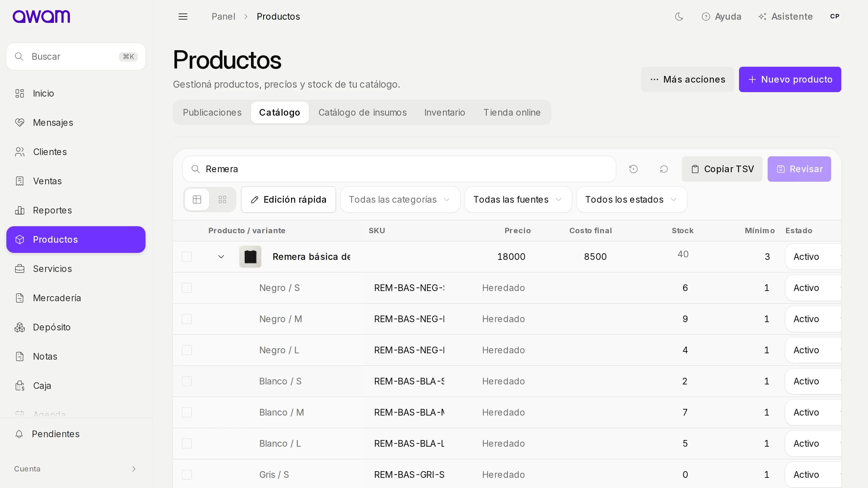Open Caja in sidebar
Image resolution: width=868 pixels, height=488 pixels.
[76, 386]
